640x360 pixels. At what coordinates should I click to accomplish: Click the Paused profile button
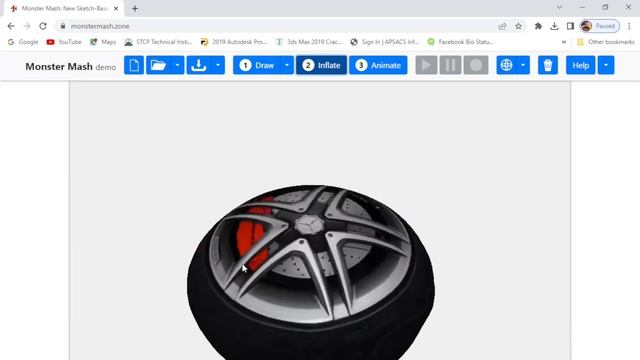pos(600,26)
